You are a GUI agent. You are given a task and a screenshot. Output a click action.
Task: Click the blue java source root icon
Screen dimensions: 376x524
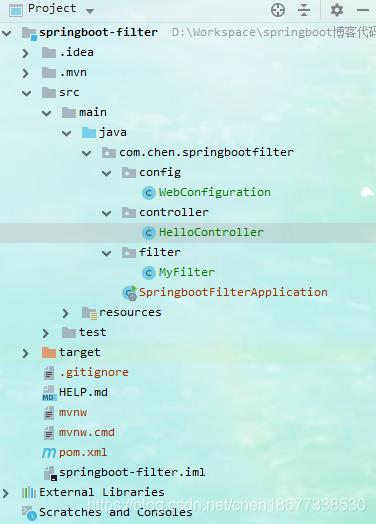(x=89, y=133)
